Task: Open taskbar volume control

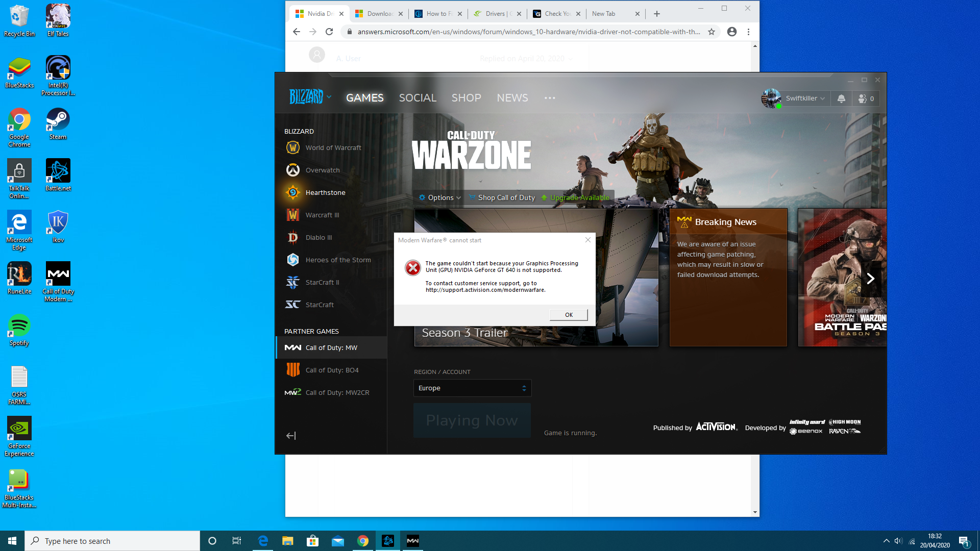Action: point(899,541)
